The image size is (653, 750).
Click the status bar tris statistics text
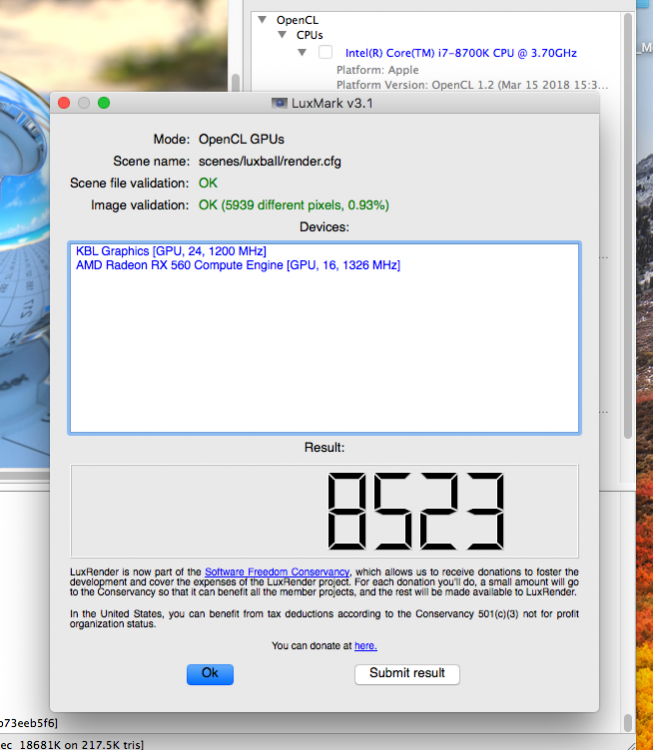pyautogui.click(x=72, y=745)
